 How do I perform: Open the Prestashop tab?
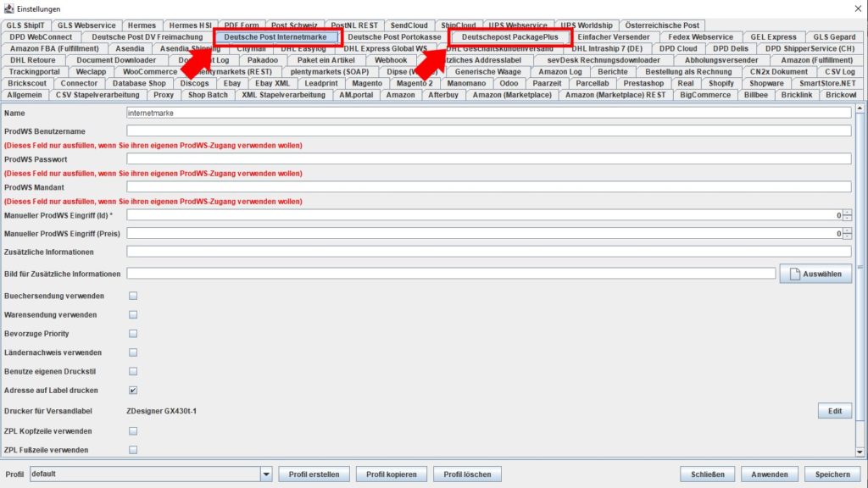[643, 84]
